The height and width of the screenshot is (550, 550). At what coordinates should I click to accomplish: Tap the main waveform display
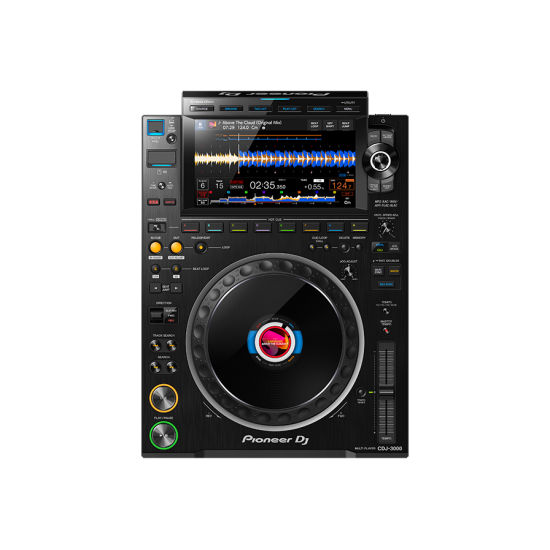pyautogui.click(x=275, y=159)
